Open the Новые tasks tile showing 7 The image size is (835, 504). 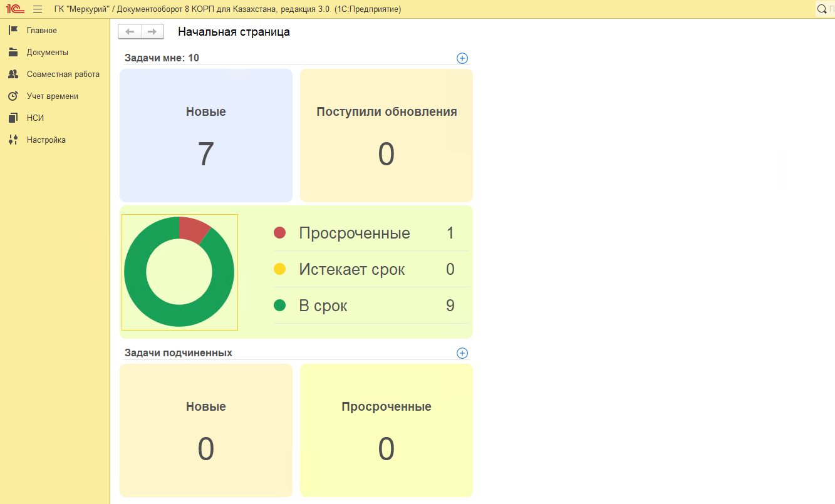coord(206,136)
